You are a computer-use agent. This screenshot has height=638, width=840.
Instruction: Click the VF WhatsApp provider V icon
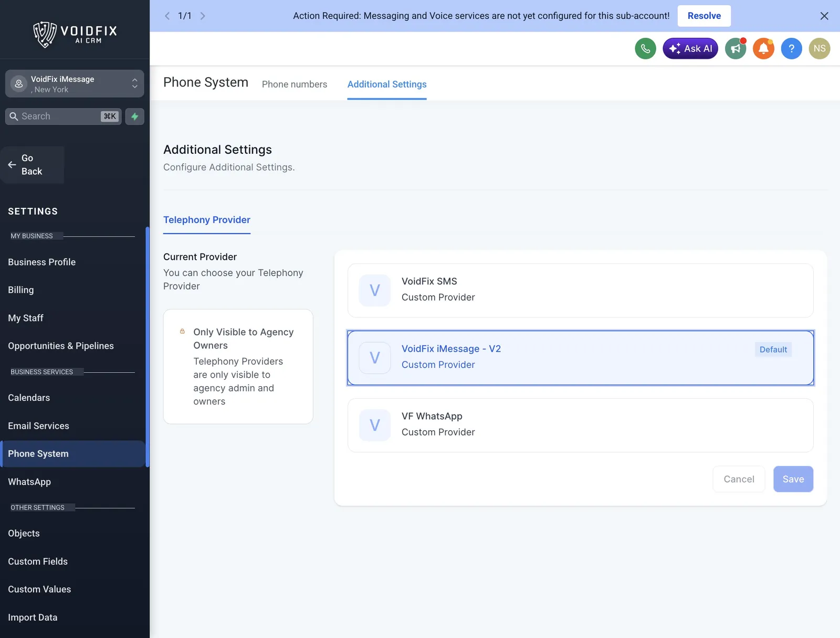point(375,425)
